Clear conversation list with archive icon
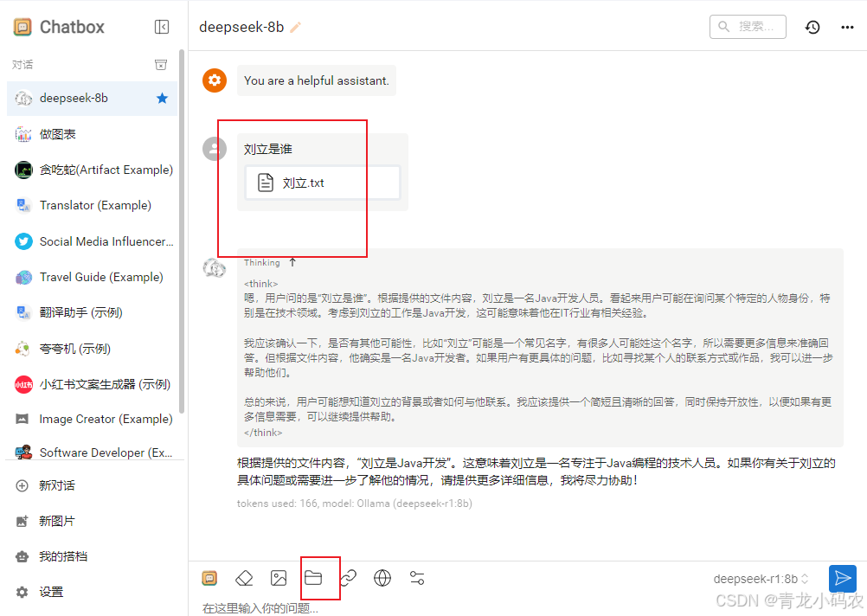 click(x=161, y=65)
